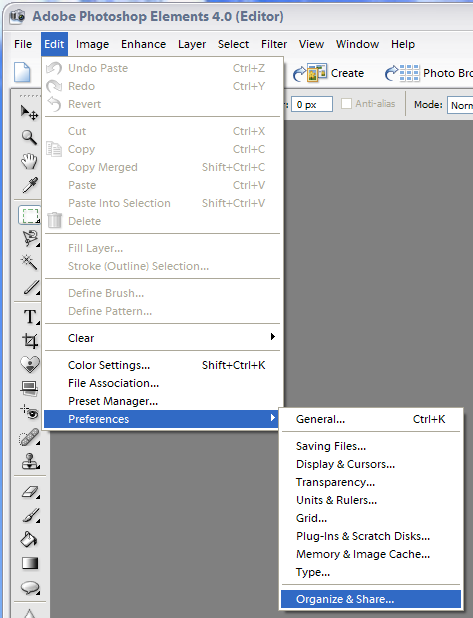This screenshot has width=473, height=618.
Task: Open the Help menu
Action: pos(403,44)
